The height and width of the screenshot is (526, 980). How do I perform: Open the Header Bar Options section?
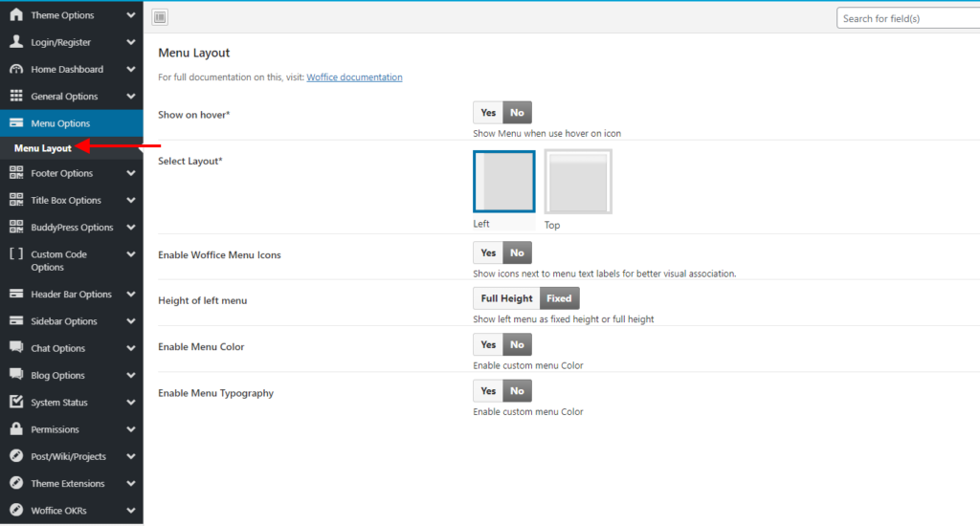[x=71, y=295]
